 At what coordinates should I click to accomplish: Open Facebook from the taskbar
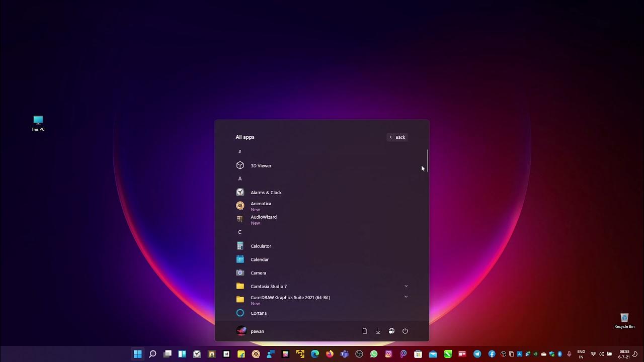tap(492, 354)
